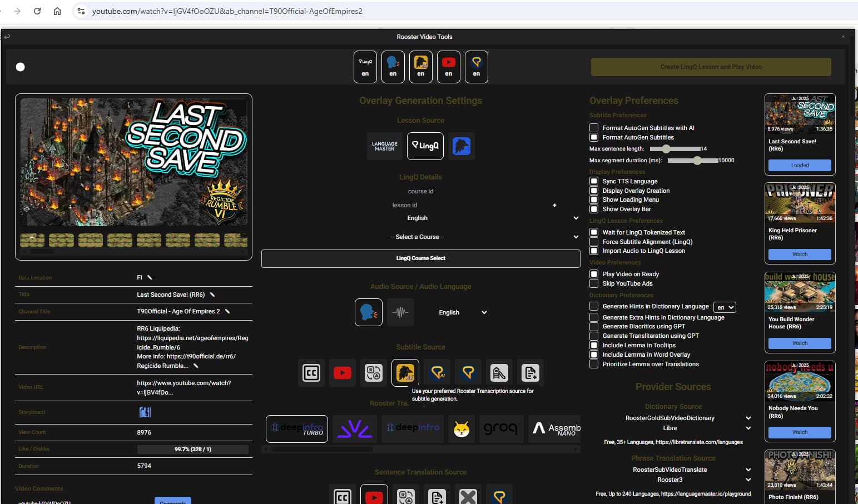Enable Skip YouTube Ads checkbox

click(594, 283)
